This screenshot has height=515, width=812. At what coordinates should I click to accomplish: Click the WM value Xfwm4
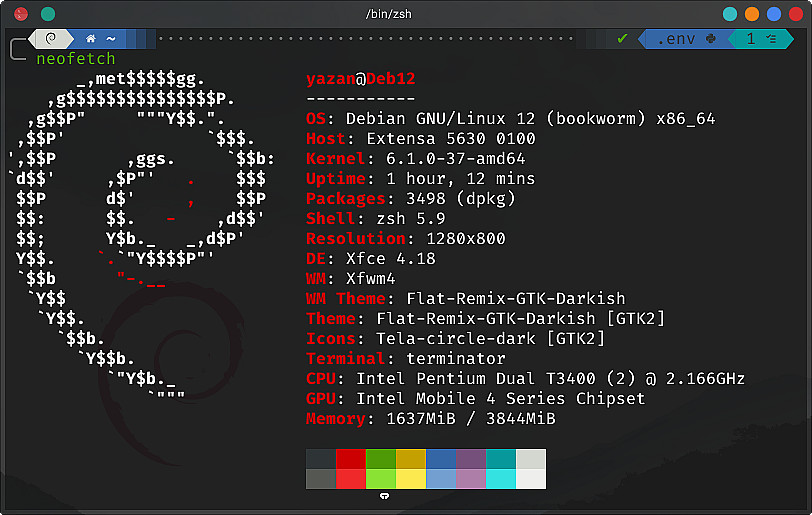pyautogui.click(x=371, y=279)
